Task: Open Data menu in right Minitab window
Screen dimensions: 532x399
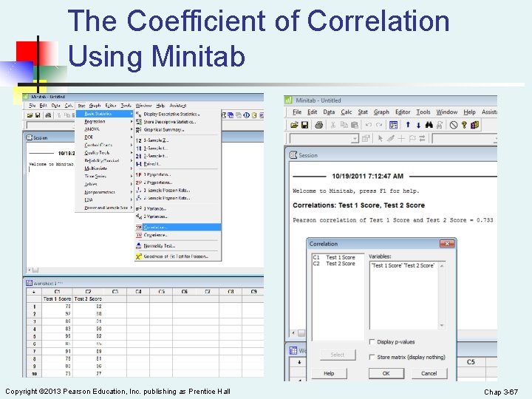Action: point(329,112)
